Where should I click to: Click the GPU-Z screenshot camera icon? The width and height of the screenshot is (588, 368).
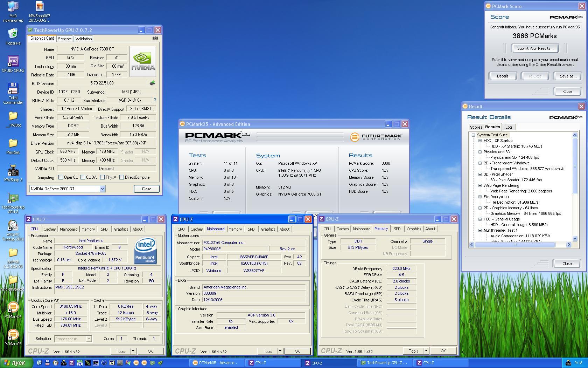(x=155, y=38)
